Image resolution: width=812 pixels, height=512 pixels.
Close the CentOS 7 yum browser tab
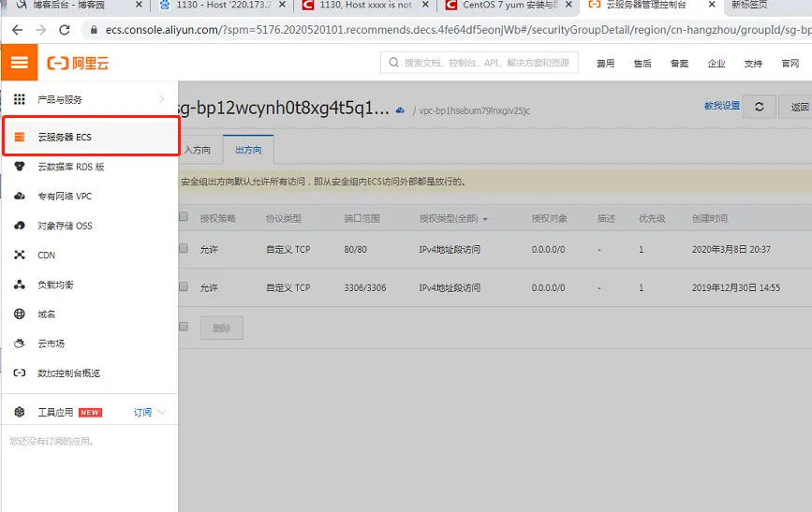[568, 5]
